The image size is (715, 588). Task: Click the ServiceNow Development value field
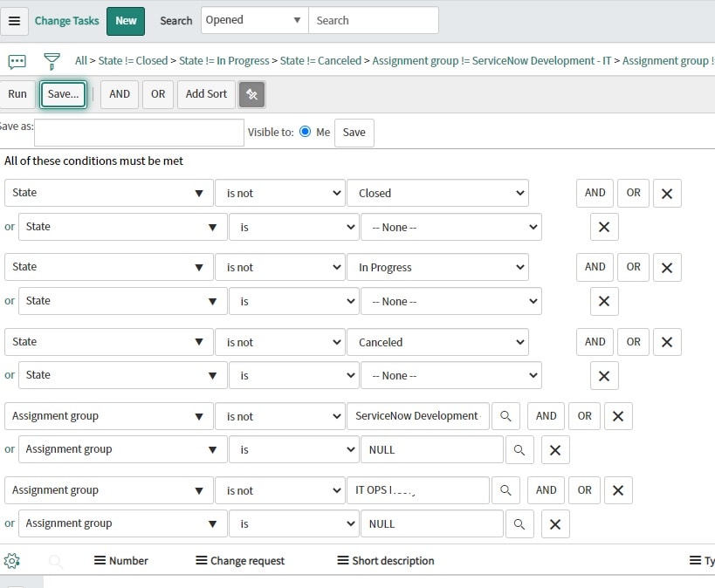pyautogui.click(x=418, y=416)
